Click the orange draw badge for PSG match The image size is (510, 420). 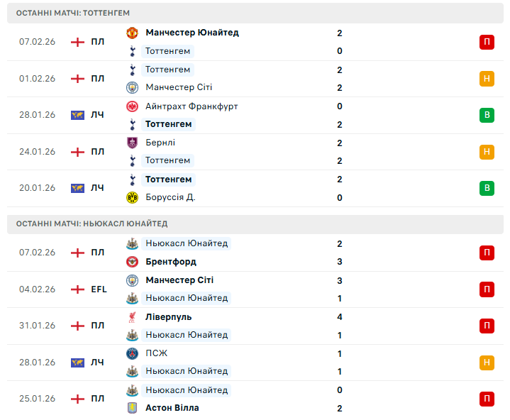[487, 363]
